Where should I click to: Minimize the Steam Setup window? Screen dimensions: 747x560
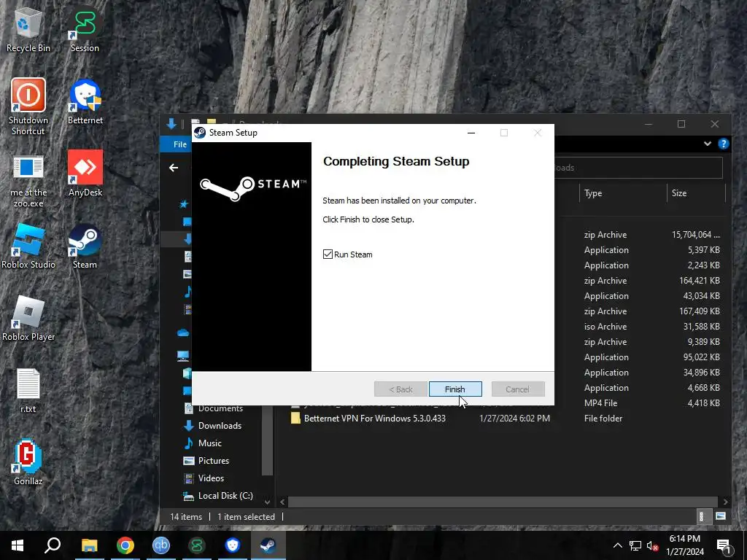click(x=471, y=133)
